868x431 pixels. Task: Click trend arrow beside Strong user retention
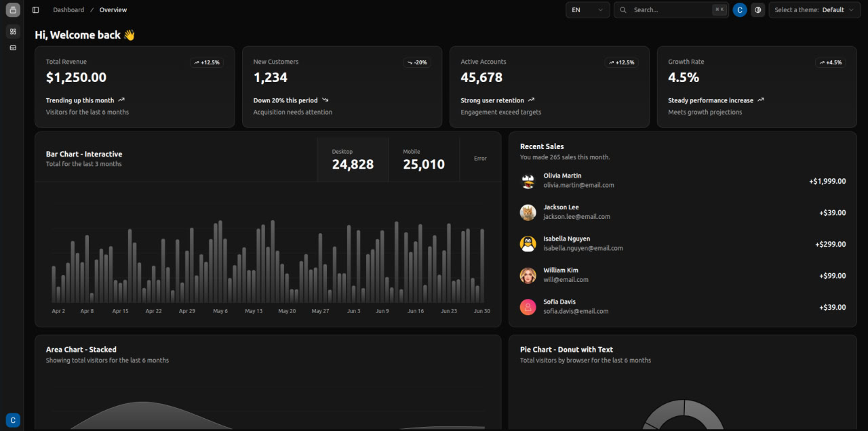pyautogui.click(x=531, y=100)
